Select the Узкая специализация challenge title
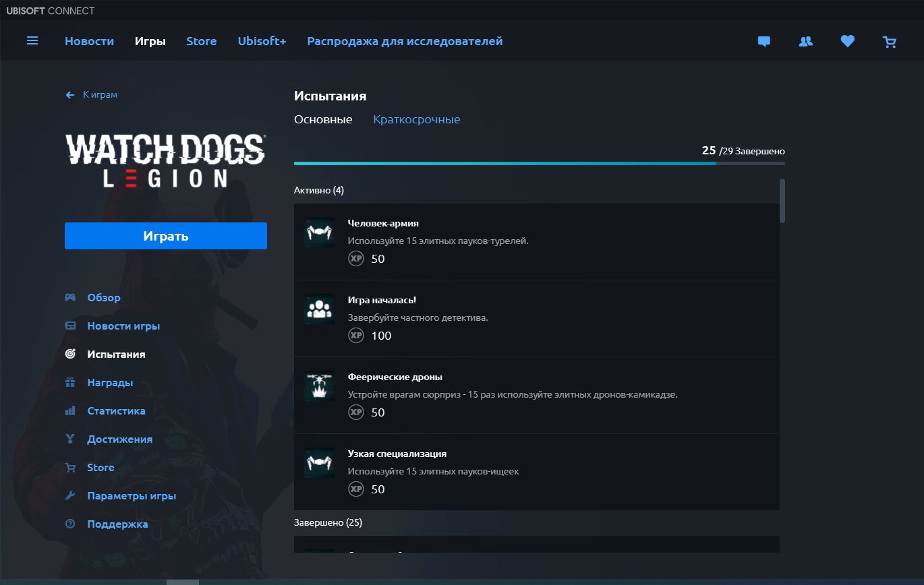The width and height of the screenshot is (924, 585). (397, 454)
